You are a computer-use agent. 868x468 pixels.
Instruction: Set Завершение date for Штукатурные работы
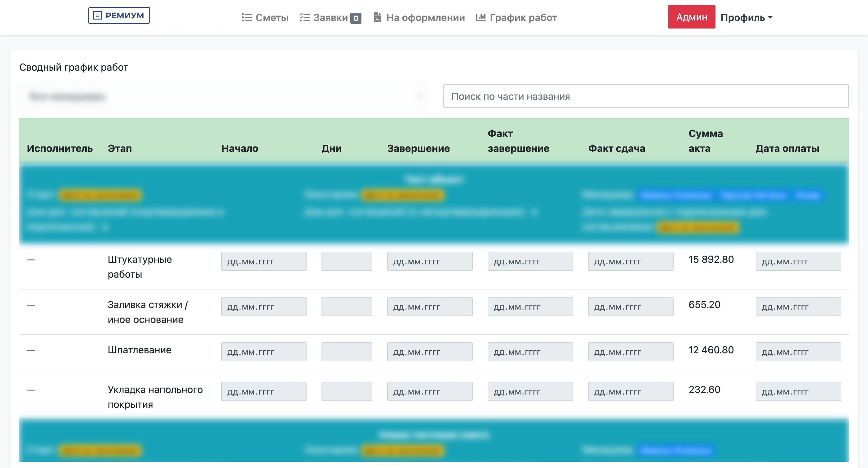[430, 261]
